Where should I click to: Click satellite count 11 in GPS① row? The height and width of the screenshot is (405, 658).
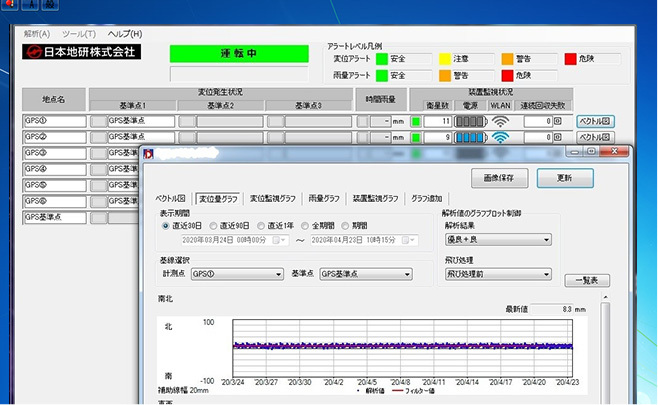pyautogui.click(x=437, y=122)
